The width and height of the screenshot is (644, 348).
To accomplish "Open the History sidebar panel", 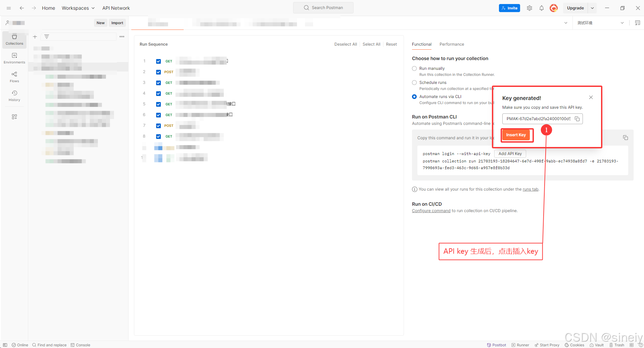I will point(14,96).
